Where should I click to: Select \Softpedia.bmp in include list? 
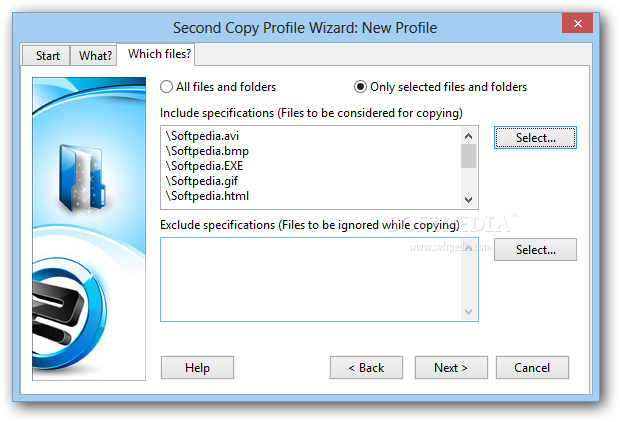pyautogui.click(x=207, y=151)
